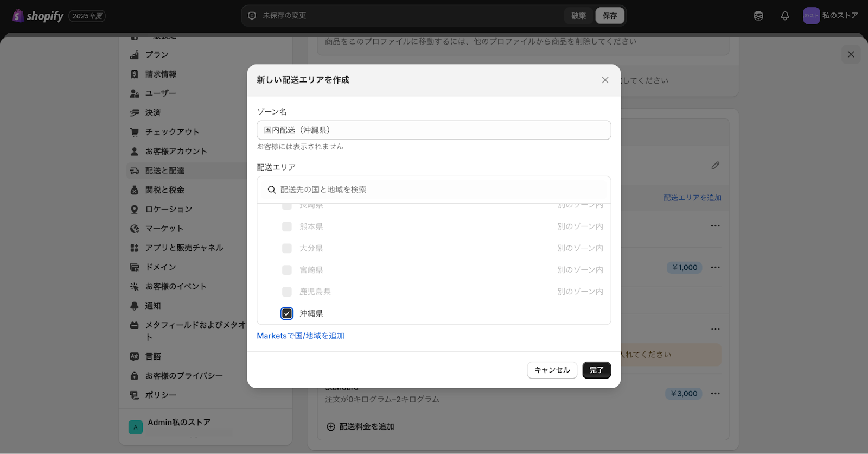Click the アプリと販売チャネル icon
The width and height of the screenshot is (868, 454).
(x=135, y=248)
